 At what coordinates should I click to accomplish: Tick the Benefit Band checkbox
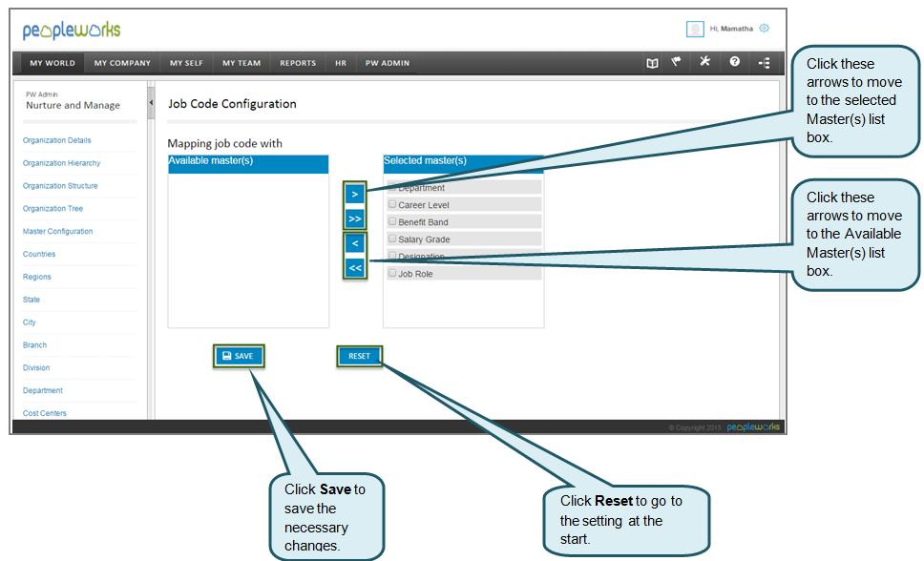tap(392, 221)
